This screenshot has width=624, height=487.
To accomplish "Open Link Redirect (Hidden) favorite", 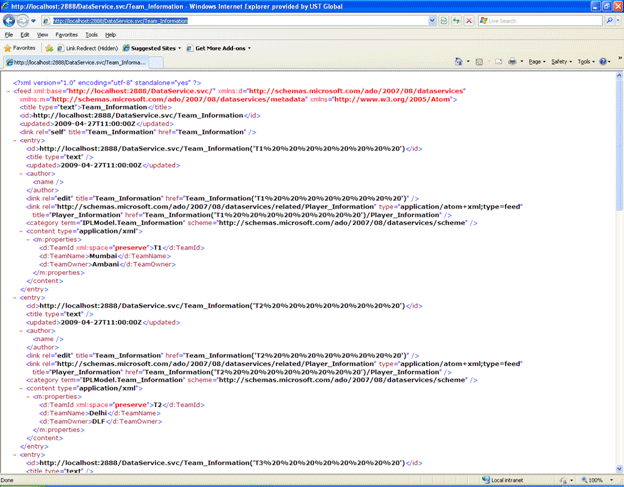I will (x=88, y=48).
